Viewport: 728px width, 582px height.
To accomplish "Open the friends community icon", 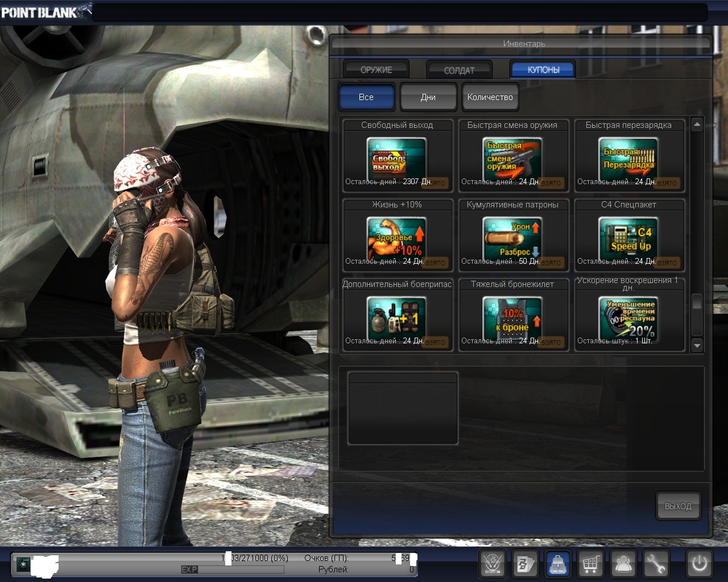I will [623, 564].
